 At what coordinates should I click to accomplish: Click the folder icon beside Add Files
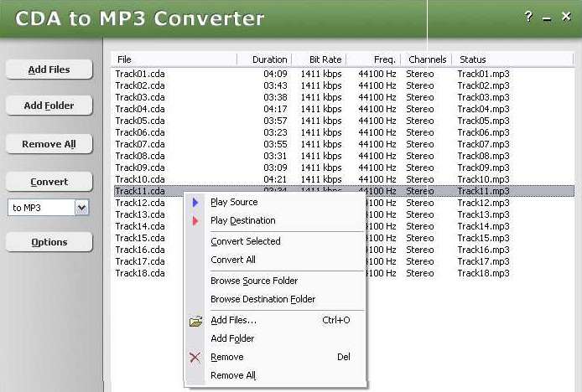point(195,321)
